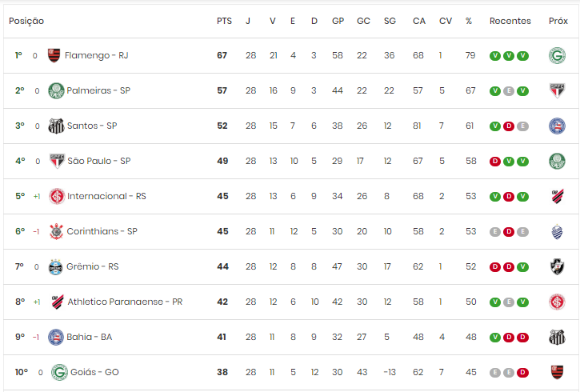This screenshot has width=580, height=392.
Task: Click the GP column header
Action: (x=338, y=21)
